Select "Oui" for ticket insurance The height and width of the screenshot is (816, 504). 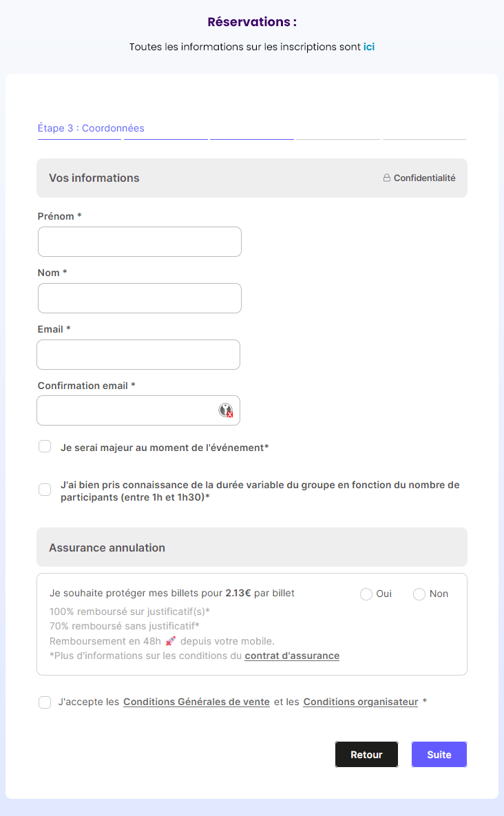tap(366, 594)
